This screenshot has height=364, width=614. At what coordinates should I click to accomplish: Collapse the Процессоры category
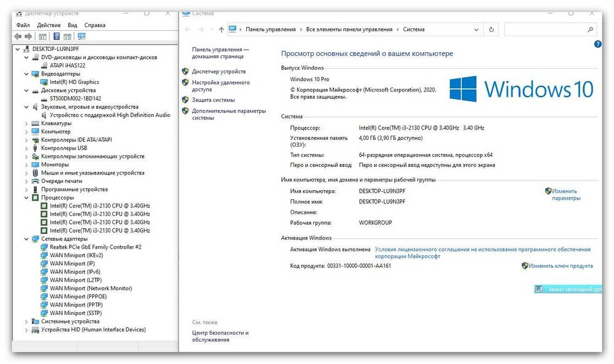click(26, 198)
